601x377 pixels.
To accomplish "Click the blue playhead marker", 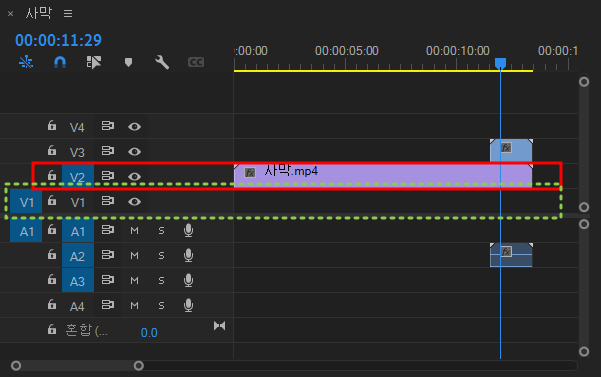I will (500, 63).
